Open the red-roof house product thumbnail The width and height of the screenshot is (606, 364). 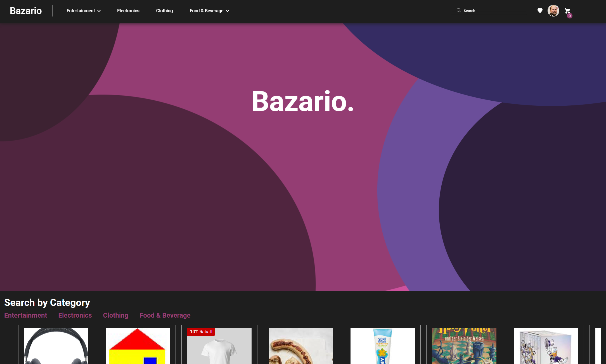pos(138,346)
